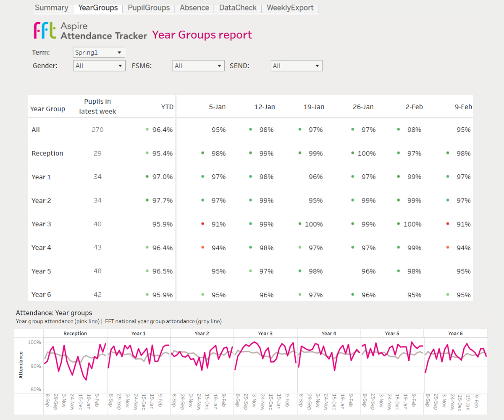Select the DataCheck tab
Image resolution: width=504 pixels, height=420 pixels.
click(x=238, y=8)
